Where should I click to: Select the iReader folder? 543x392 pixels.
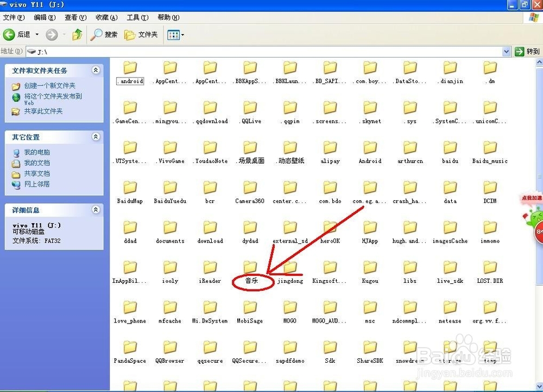210,273
